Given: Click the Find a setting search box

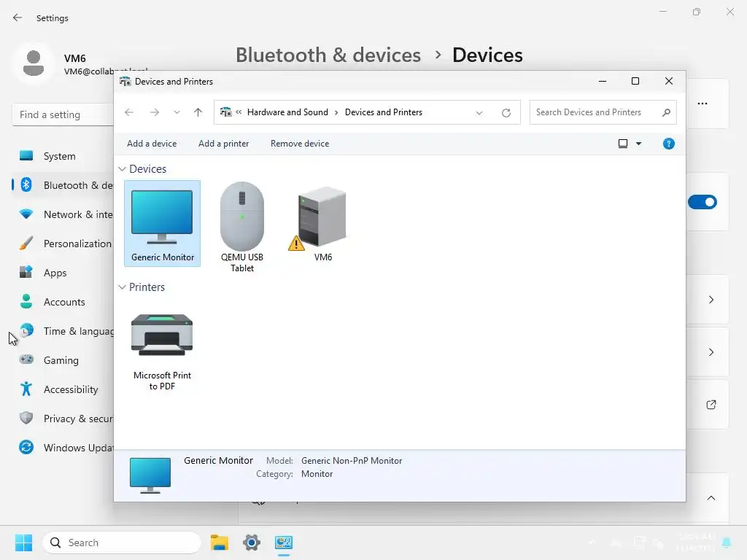Looking at the screenshot, I should (x=63, y=114).
